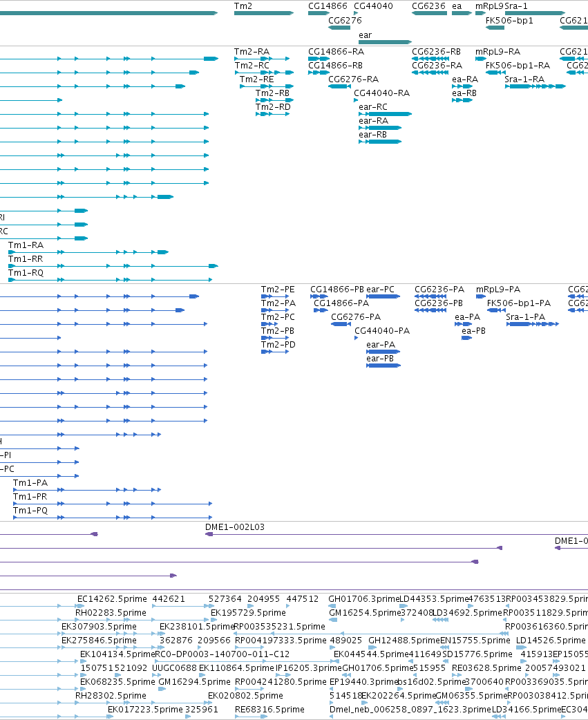This screenshot has height=720, width=588.
Task: Click protein Tm1-PA
Action: click(x=87, y=490)
